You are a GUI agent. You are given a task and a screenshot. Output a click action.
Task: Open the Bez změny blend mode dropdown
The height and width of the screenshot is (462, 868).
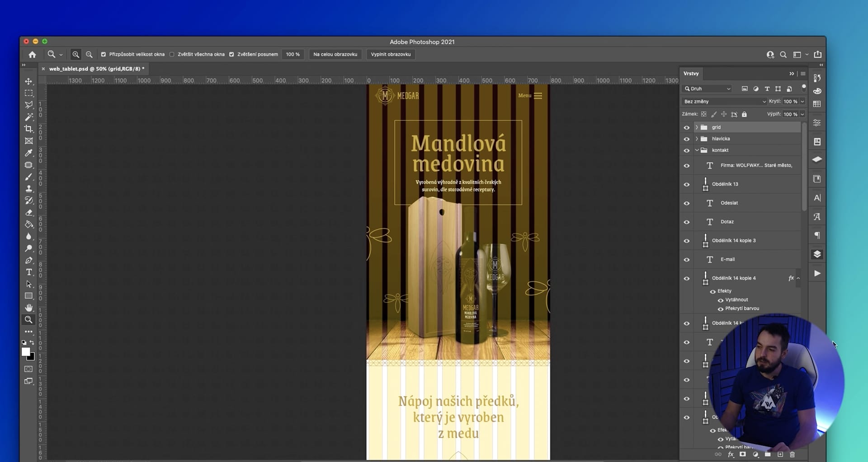point(725,102)
